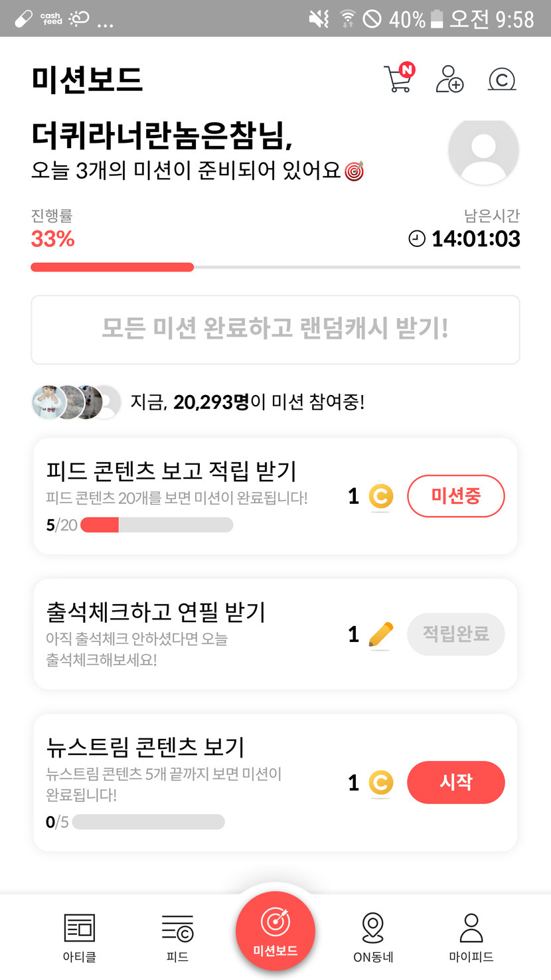Open the 아티클 tab

pos(79,937)
